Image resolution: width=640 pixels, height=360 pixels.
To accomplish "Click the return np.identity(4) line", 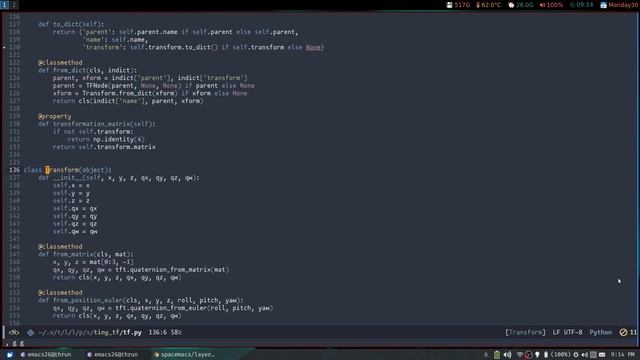I will [106, 139].
